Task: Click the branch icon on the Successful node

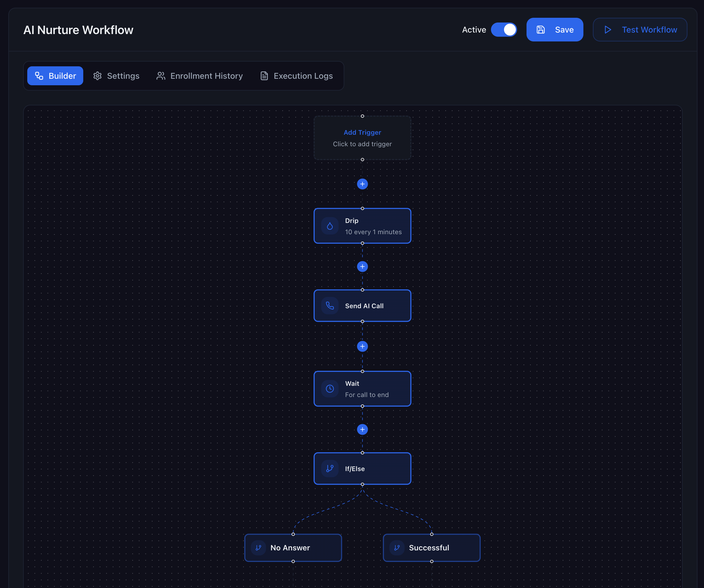Action: pos(397,548)
